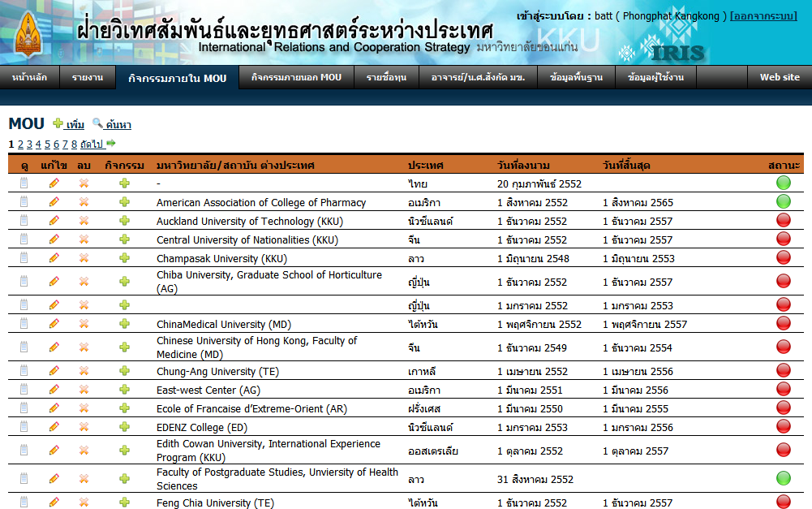
Task: Click green status dot for American Association row
Action: point(784,201)
